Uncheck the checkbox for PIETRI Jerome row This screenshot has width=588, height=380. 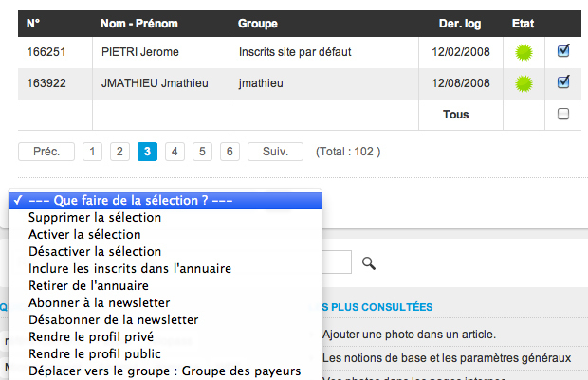(x=563, y=52)
